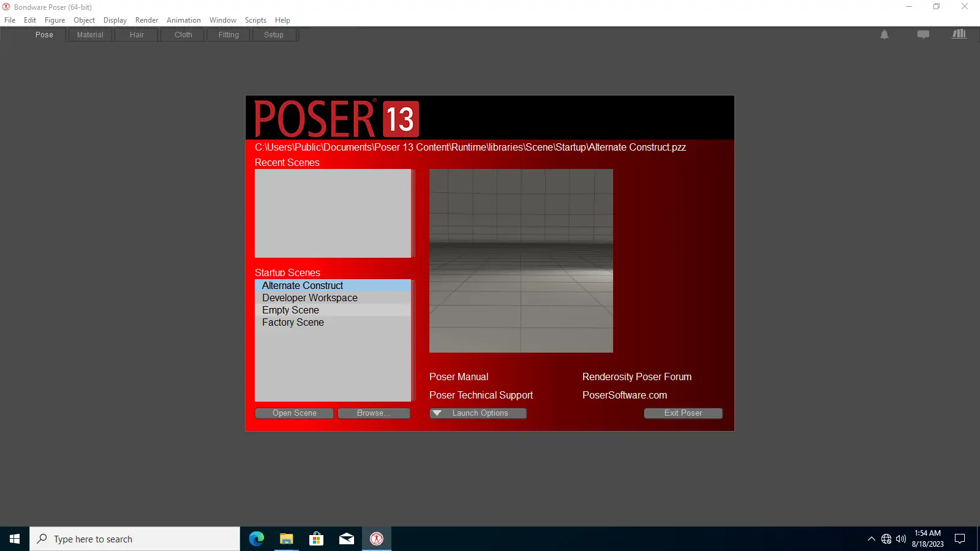The image size is (980, 551).
Task: Open the Scripts menu
Action: tap(255, 20)
